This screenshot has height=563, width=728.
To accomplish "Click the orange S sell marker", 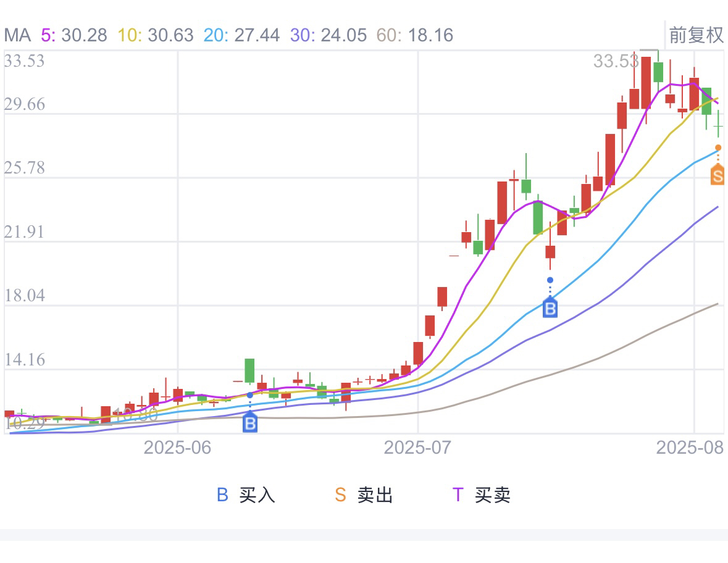I will [x=718, y=175].
